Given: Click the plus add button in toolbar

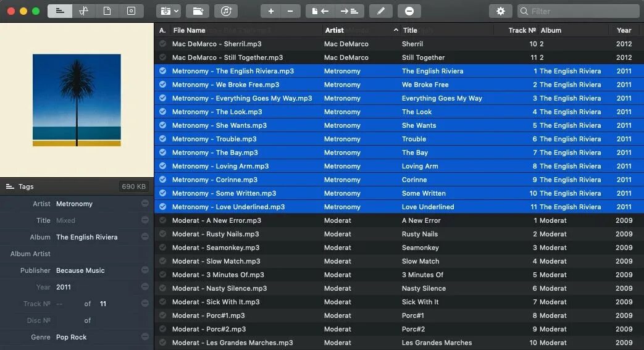Looking at the screenshot, I should coord(270,11).
